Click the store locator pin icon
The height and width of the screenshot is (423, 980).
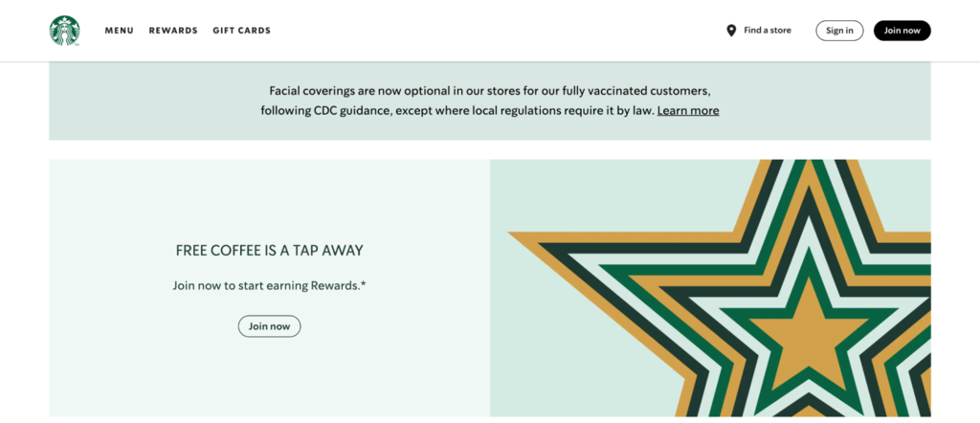[x=731, y=31]
